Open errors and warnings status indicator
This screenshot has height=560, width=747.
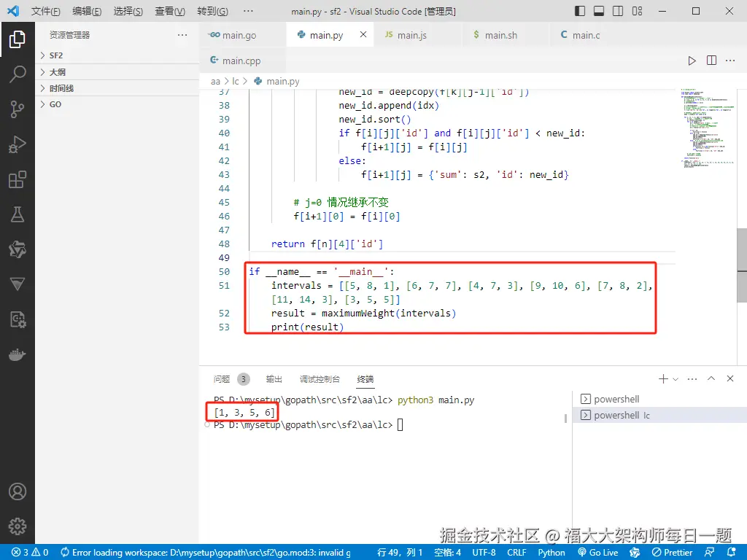pyautogui.click(x=30, y=553)
